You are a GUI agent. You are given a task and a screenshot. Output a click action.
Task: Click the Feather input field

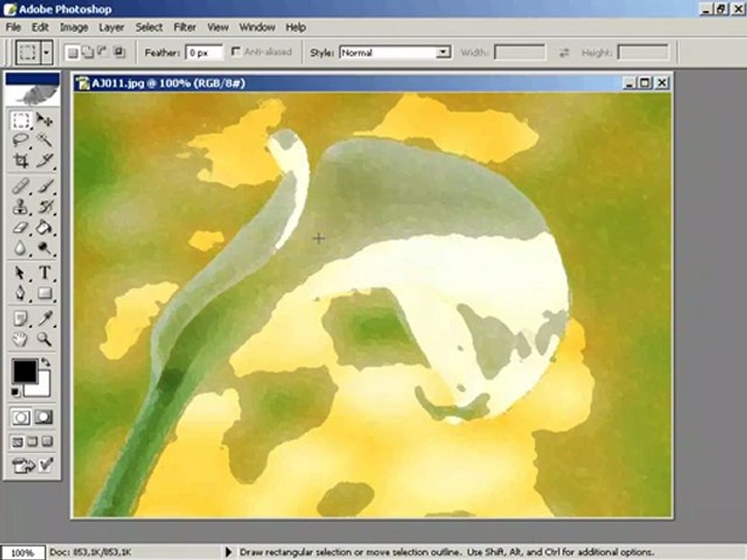pos(205,52)
